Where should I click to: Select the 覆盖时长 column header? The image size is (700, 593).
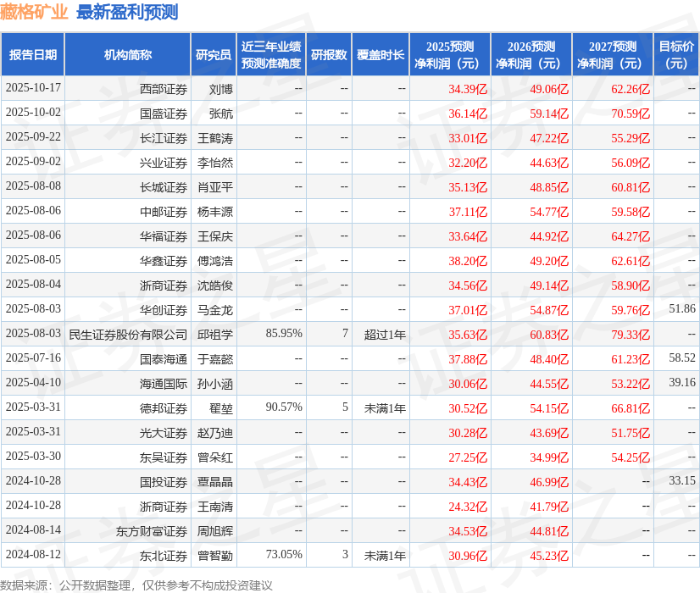[x=381, y=54]
